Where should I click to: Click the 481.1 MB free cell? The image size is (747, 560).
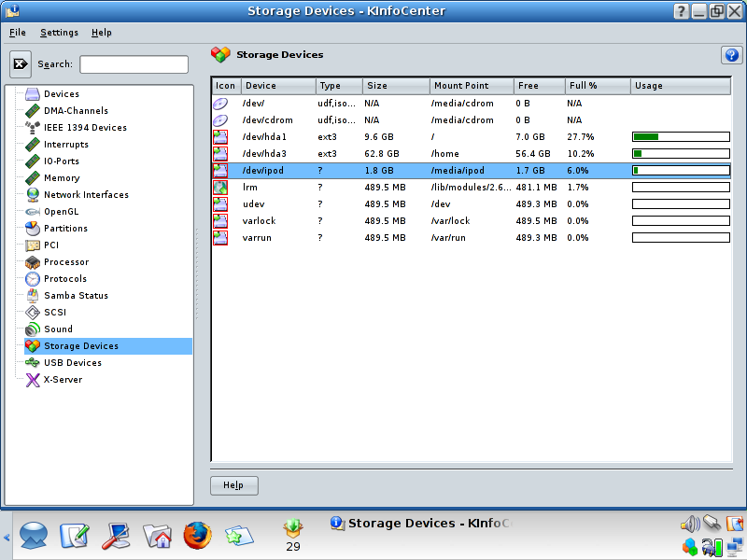point(536,188)
